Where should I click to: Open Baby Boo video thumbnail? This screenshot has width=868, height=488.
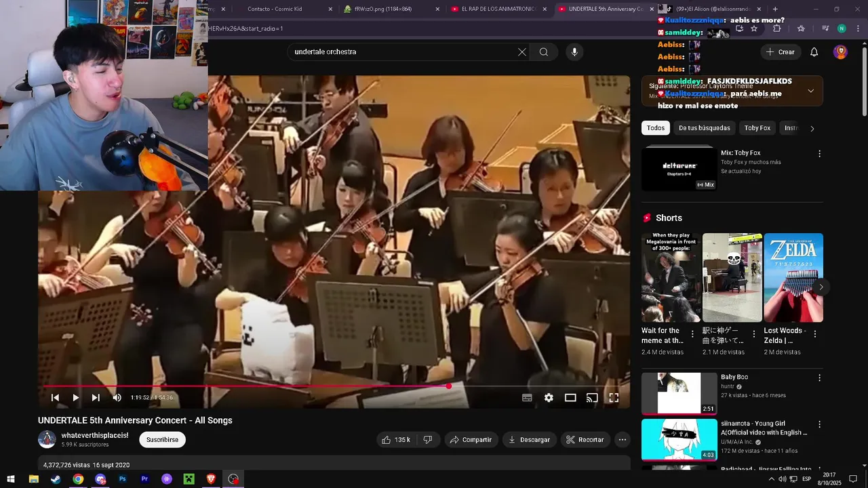tap(679, 393)
